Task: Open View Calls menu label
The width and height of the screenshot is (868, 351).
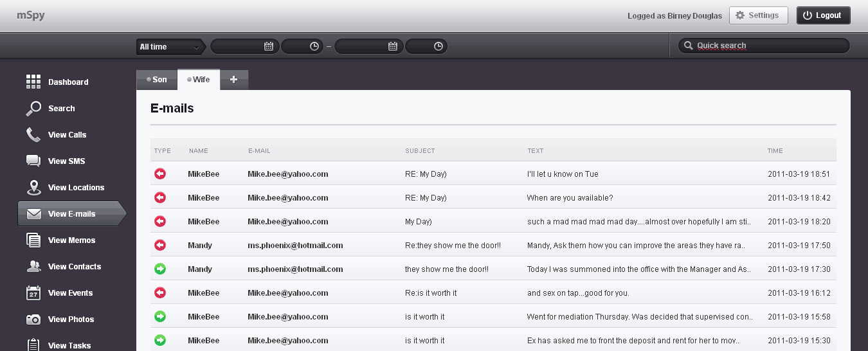Action: (x=67, y=135)
